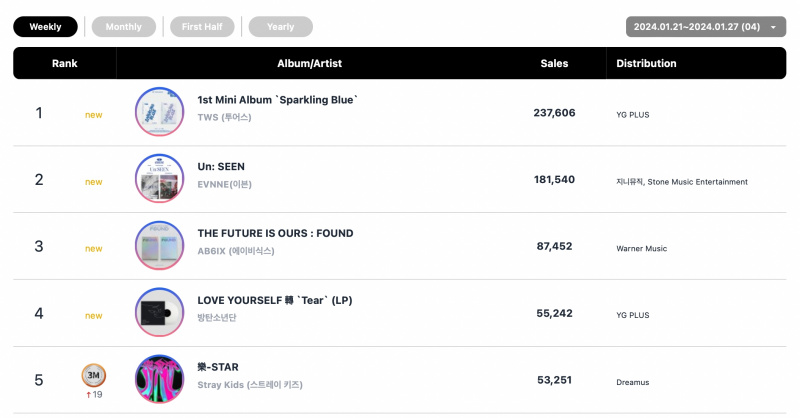800x418 pixels.
Task: Open EVNNE Un: SEEN album cover
Action: tap(159, 179)
